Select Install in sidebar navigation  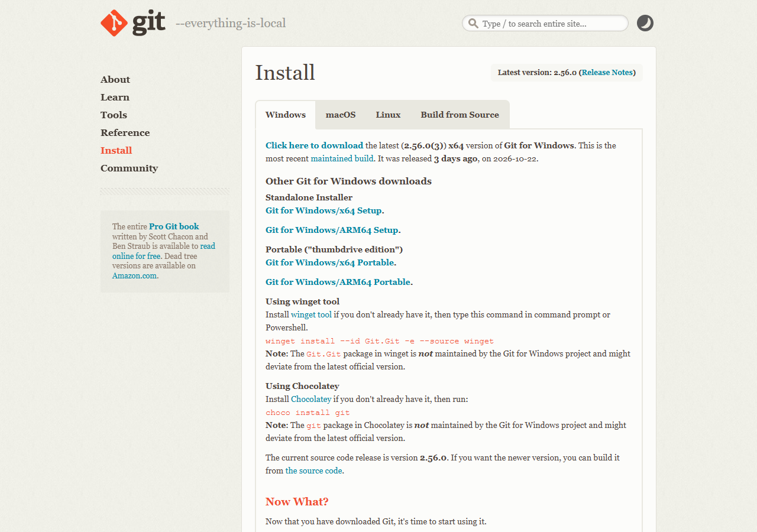coord(117,151)
